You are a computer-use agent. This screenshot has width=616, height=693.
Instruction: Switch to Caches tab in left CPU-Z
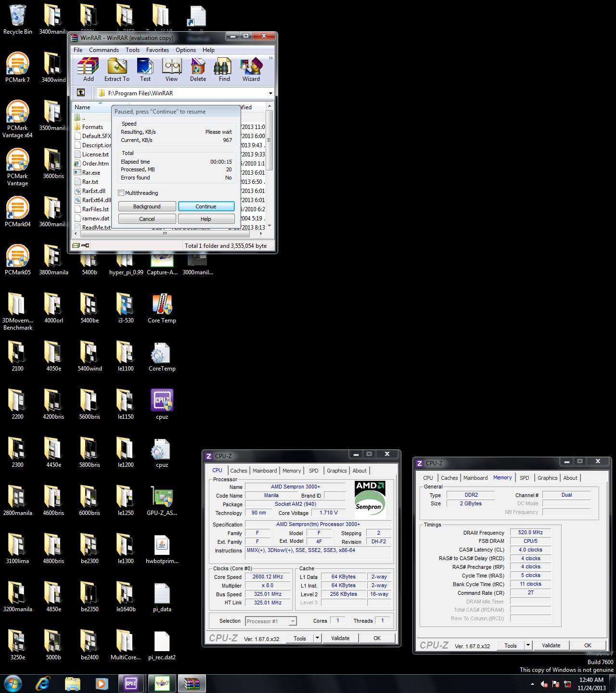pyautogui.click(x=238, y=471)
